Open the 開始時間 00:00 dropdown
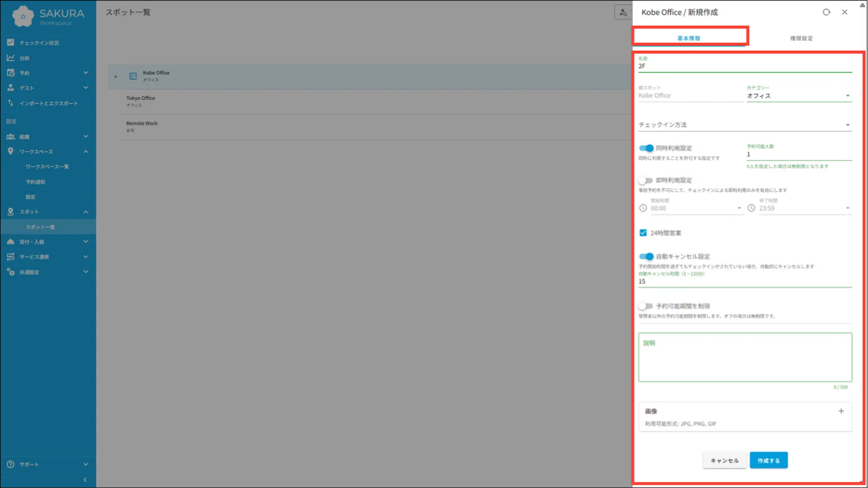The height and width of the screenshot is (488, 868). click(697, 208)
